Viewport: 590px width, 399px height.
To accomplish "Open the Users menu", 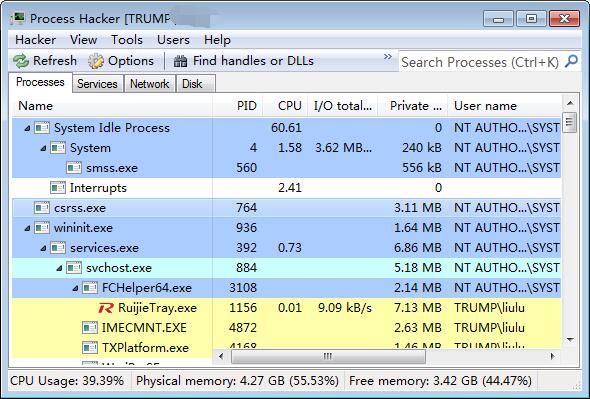I will tap(173, 40).
